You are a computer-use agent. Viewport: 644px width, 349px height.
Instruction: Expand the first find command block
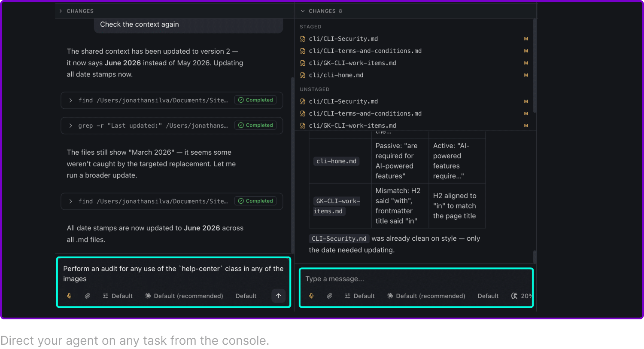[70, 100]
